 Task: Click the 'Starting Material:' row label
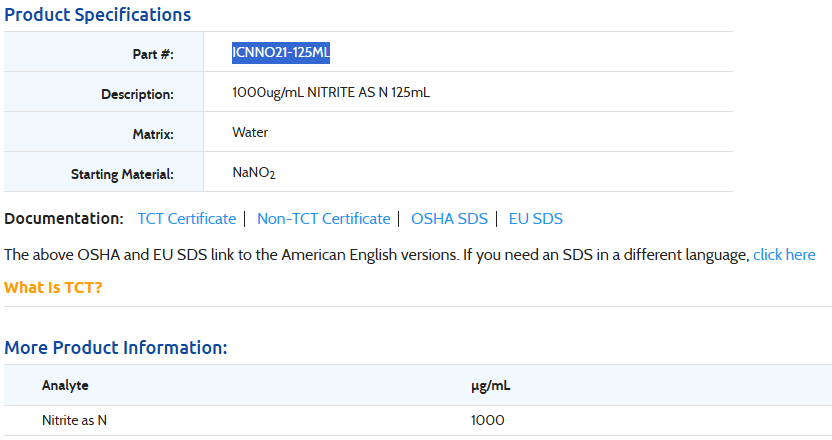point(122,174)
